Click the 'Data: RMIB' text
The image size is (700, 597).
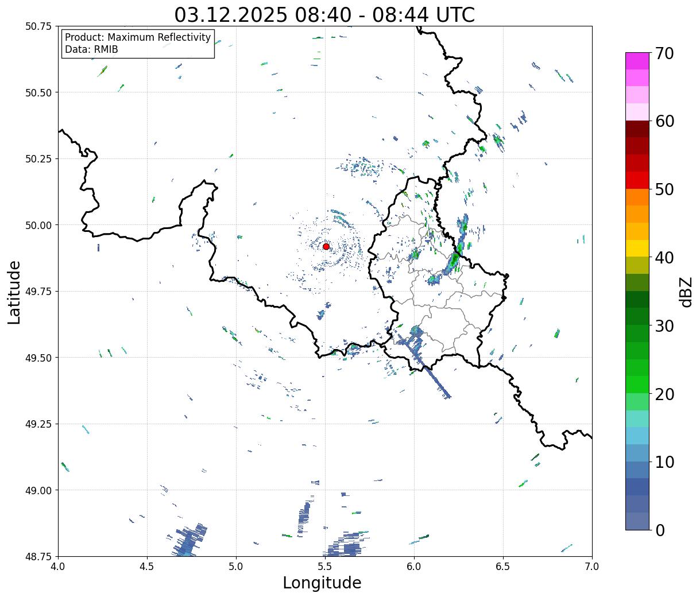tap(91, 49)
